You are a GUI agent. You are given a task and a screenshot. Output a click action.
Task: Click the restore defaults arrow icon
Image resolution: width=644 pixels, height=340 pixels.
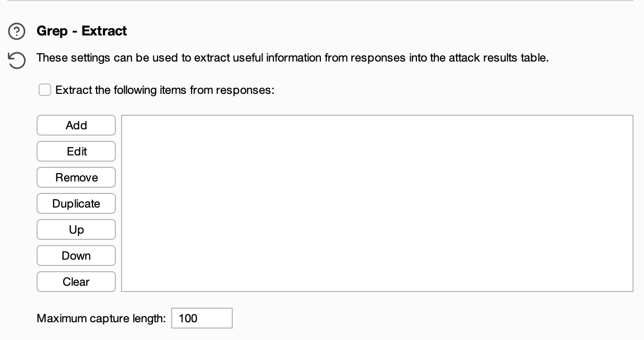17,60
